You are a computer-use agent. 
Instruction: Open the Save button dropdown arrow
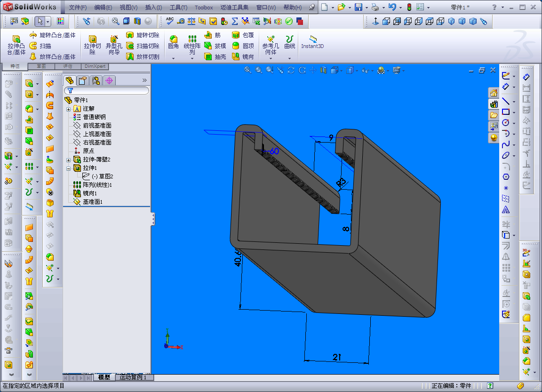(367, 7)
